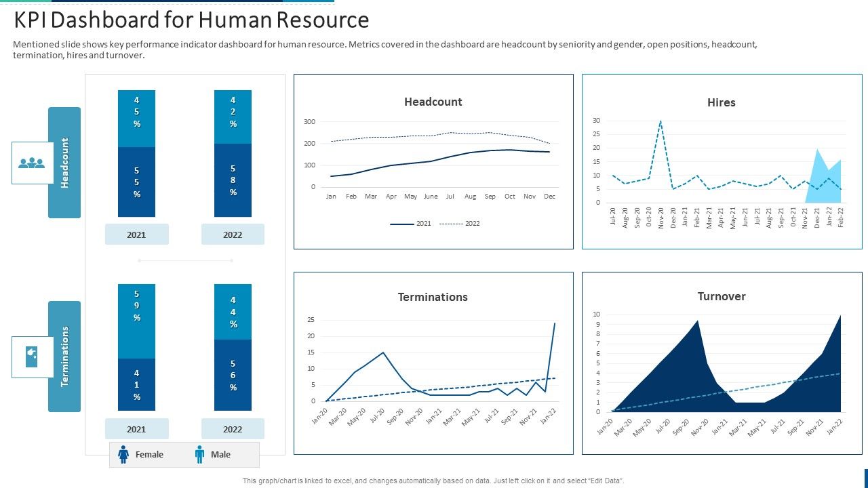Click the 10 value on Turnover chart axis
The height and width of the screenshot is (488, 868).
(597, 314)
